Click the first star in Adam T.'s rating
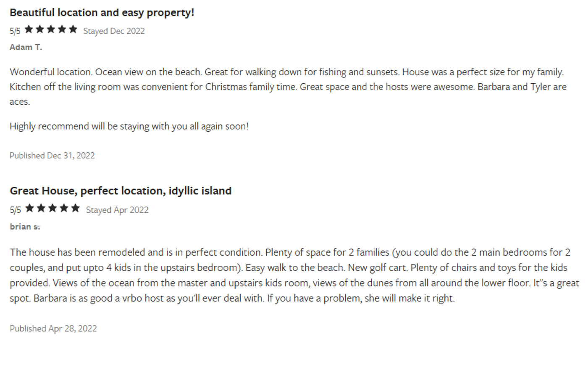This screenshot has width=588, height=368. [x=29, y=29]
